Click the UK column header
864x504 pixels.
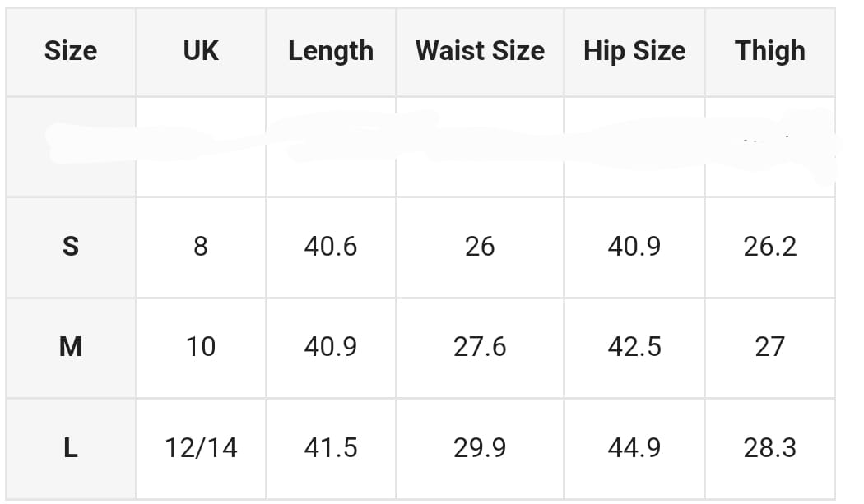click(201, 51)
